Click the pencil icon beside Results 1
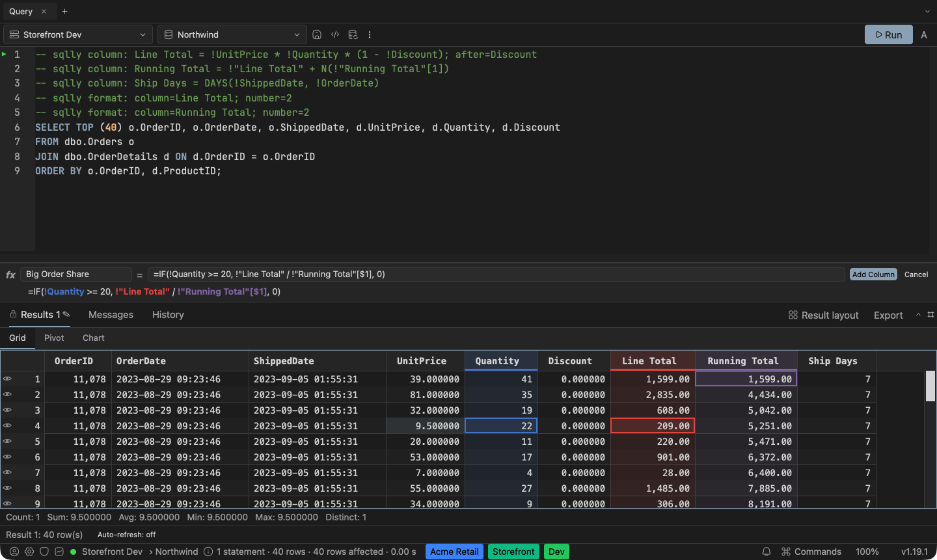937x560 pixels. (66, 314)
